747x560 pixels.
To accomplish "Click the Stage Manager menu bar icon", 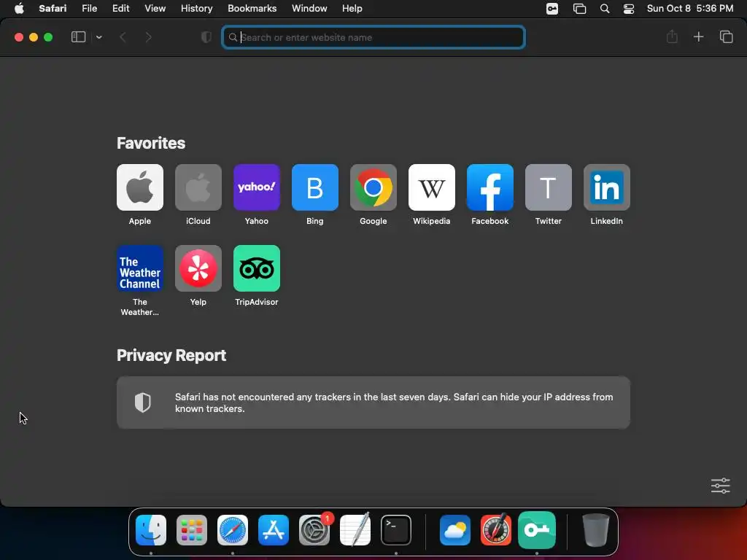I will (579, 9).
